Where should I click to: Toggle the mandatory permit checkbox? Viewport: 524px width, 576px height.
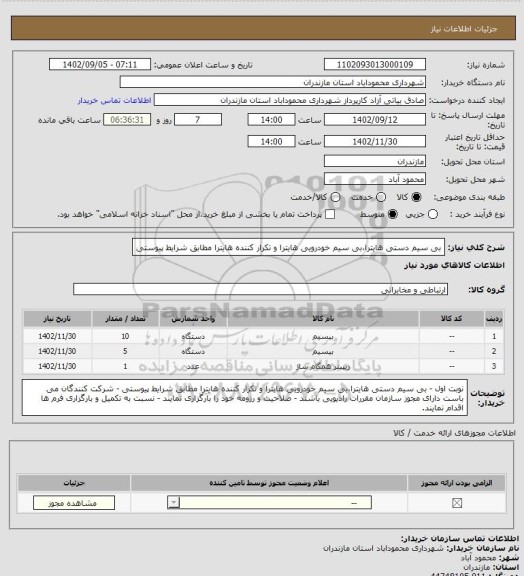click(x=457, y=503)
